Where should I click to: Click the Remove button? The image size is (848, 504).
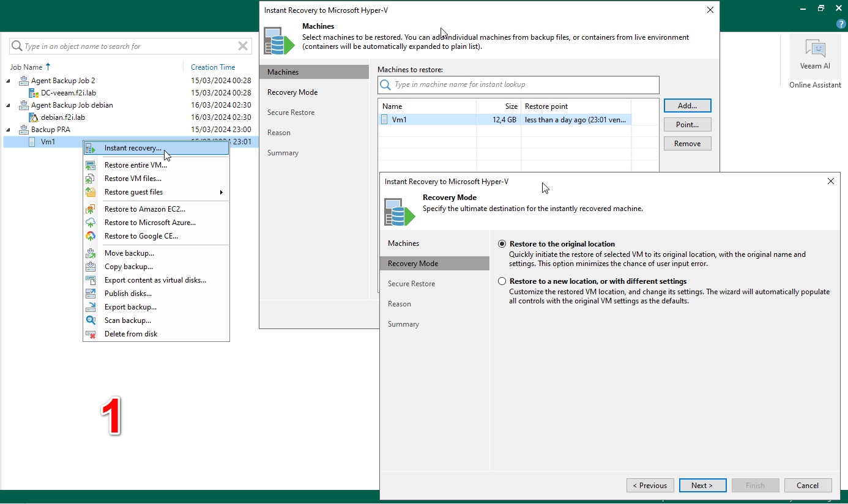(x=687, y=144)
